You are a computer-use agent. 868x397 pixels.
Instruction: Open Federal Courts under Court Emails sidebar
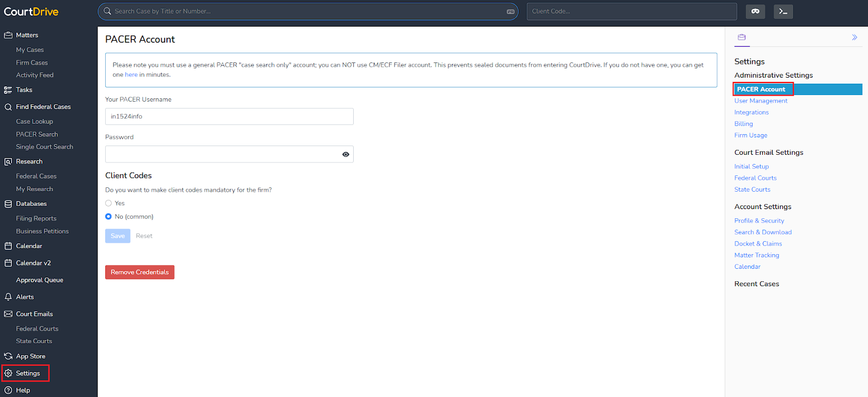(37, 329)
